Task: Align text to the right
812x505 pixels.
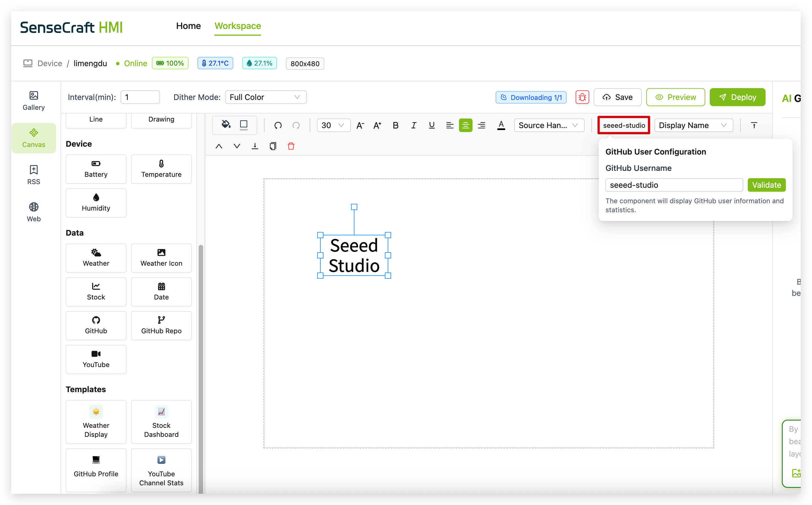Action: coord(482,125)
